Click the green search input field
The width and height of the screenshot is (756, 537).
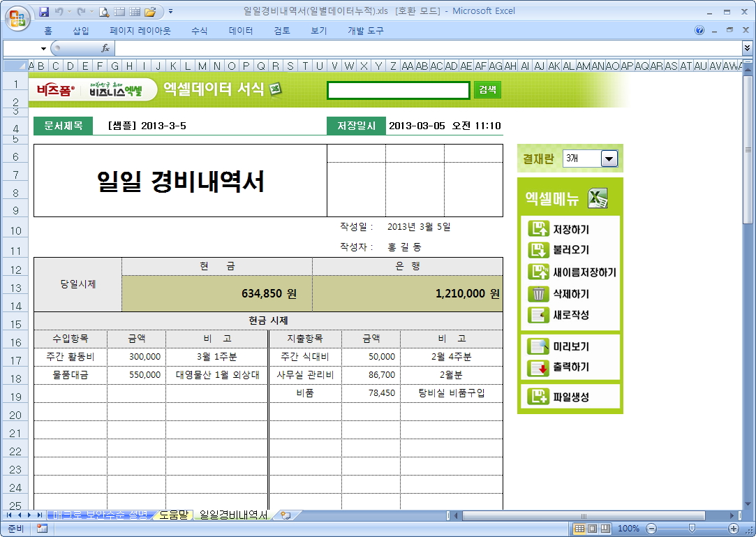coord(399,90)
